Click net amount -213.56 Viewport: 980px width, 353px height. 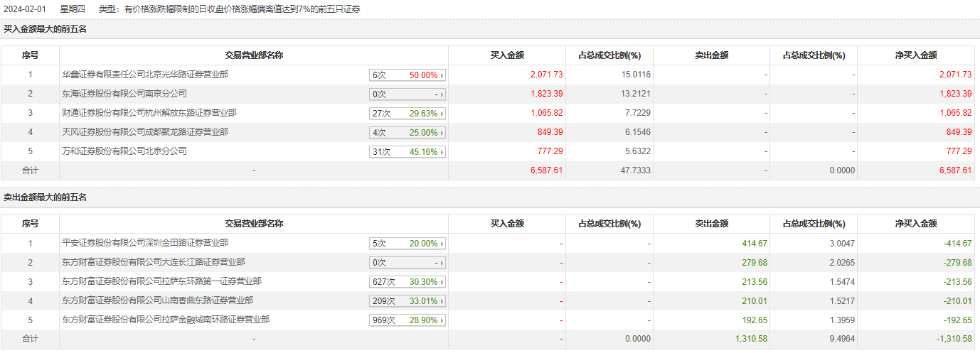point(957,281)
